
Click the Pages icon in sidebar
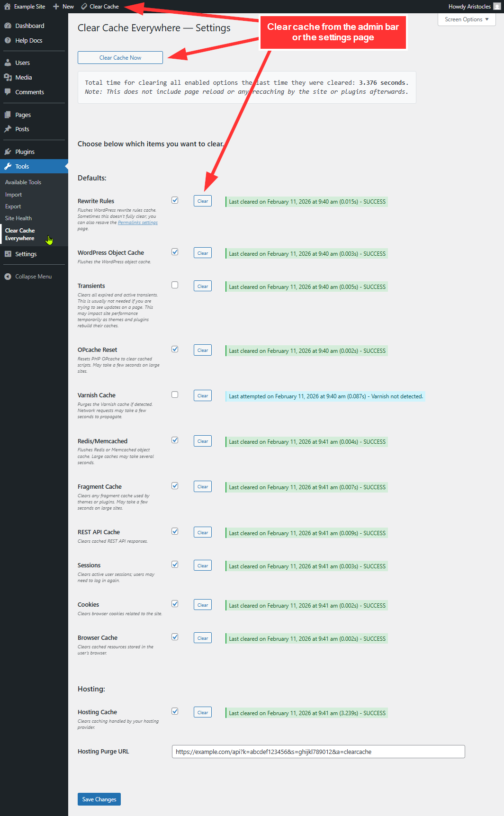(x=8, y=115)
